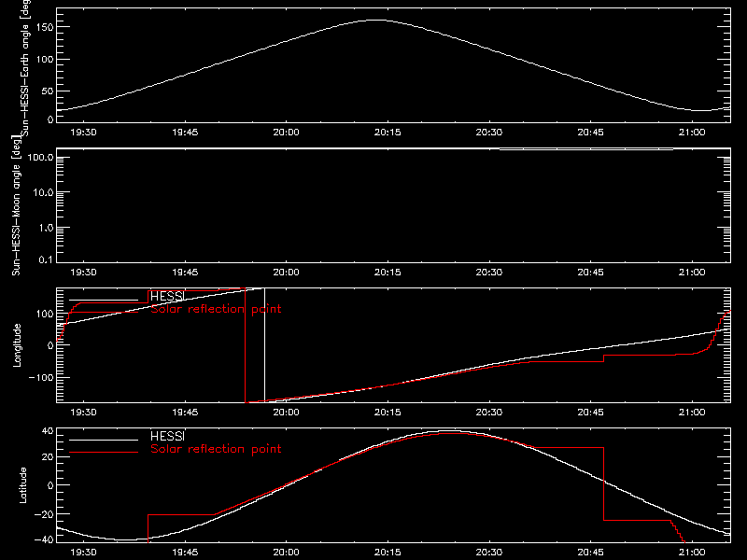Click 20:45 time label under Latitude plot
This screenshot has width=747, height=560.
pos(590,552)
